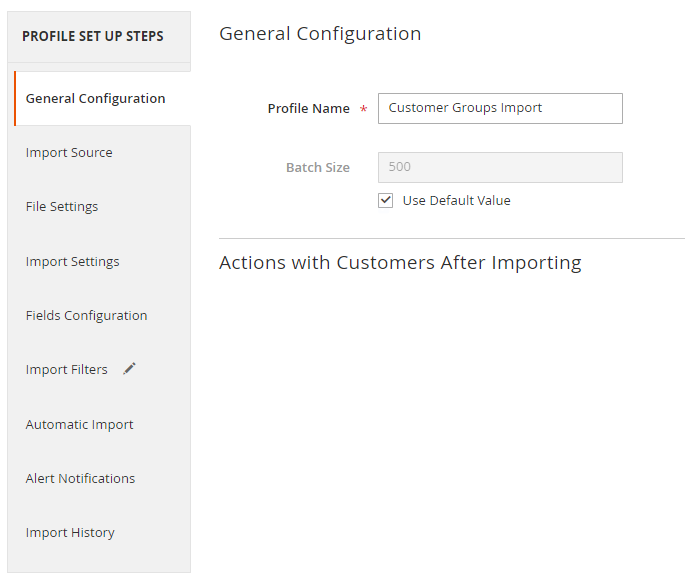Open the General Configuration step
The width and height of the screenshot is (685, 584).
(103, 99)
